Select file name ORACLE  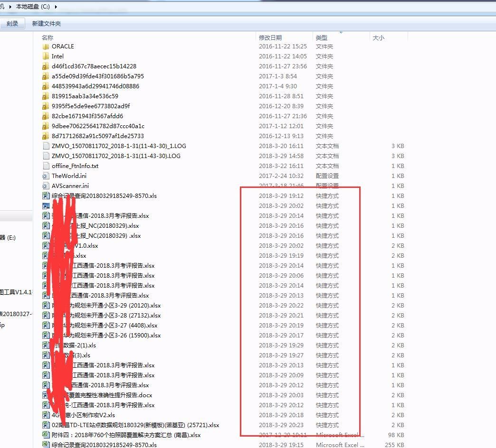point(63,47)
